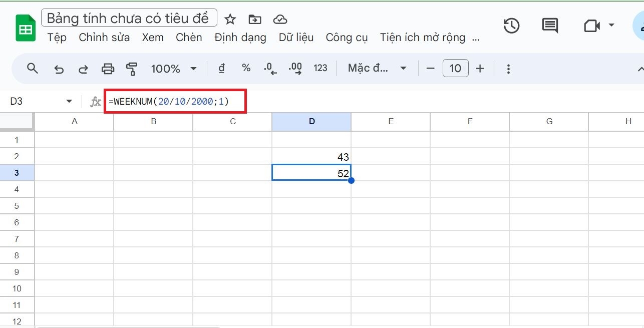Viewport: 644px width, 328px height.
Task: Open the 100% zoom dropdown
Action: (173, 69)
